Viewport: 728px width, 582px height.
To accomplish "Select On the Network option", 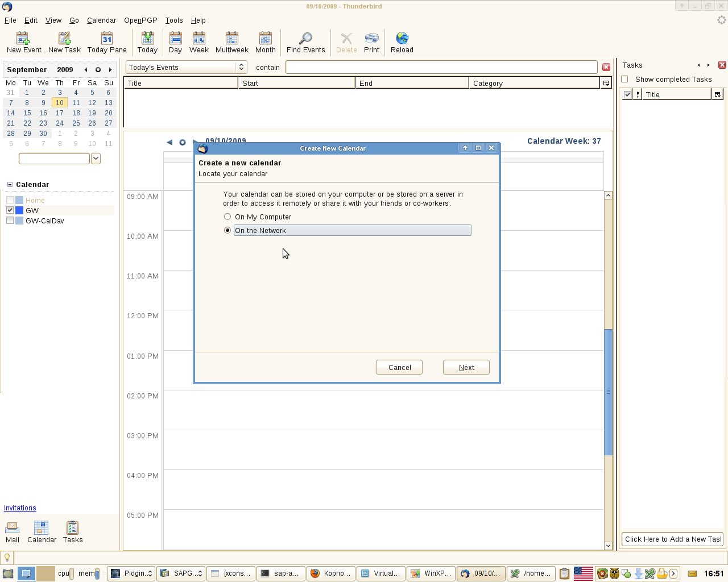I will (x=227, y=230).
